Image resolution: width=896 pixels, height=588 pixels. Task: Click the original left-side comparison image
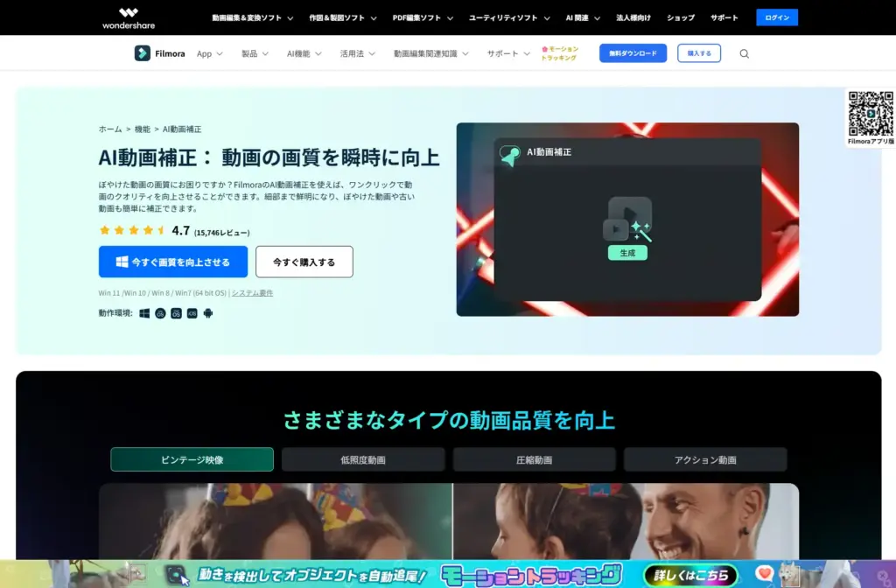click(275, 521)
